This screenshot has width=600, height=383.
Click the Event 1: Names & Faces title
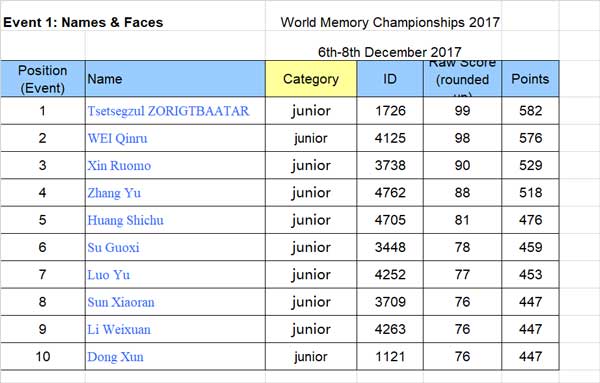point(83,22)
